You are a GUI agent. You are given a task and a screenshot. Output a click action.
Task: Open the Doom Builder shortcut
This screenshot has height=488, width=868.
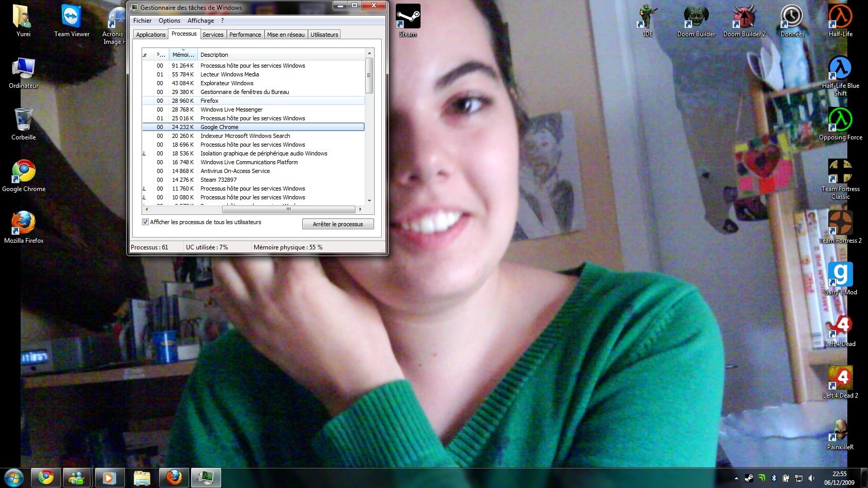point(696,21)
